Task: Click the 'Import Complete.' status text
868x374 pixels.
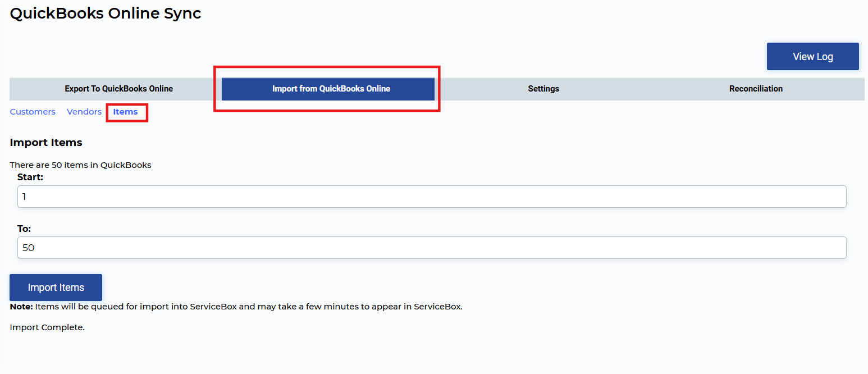Action: click(47, 327)
